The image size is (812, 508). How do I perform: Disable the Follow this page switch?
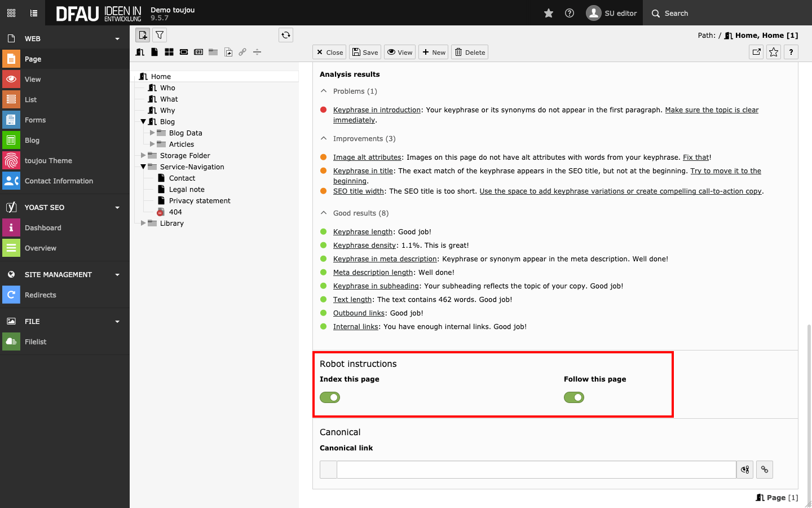coord(574,397)
